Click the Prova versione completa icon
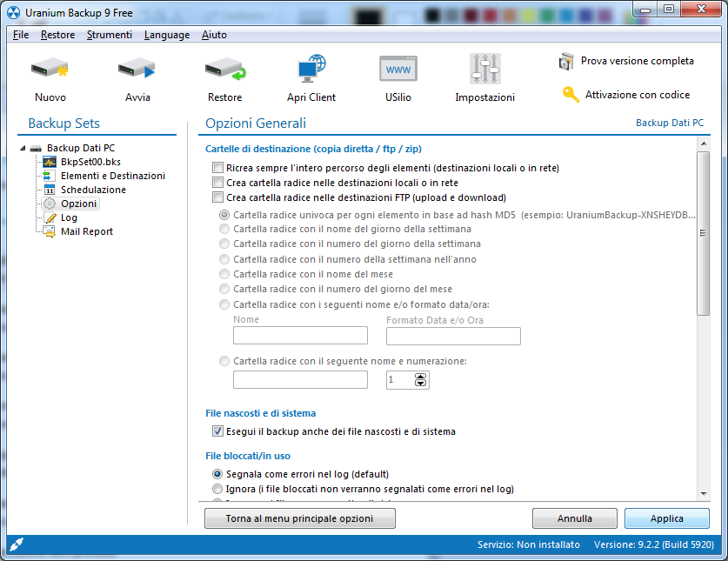 tap(566, 61)
